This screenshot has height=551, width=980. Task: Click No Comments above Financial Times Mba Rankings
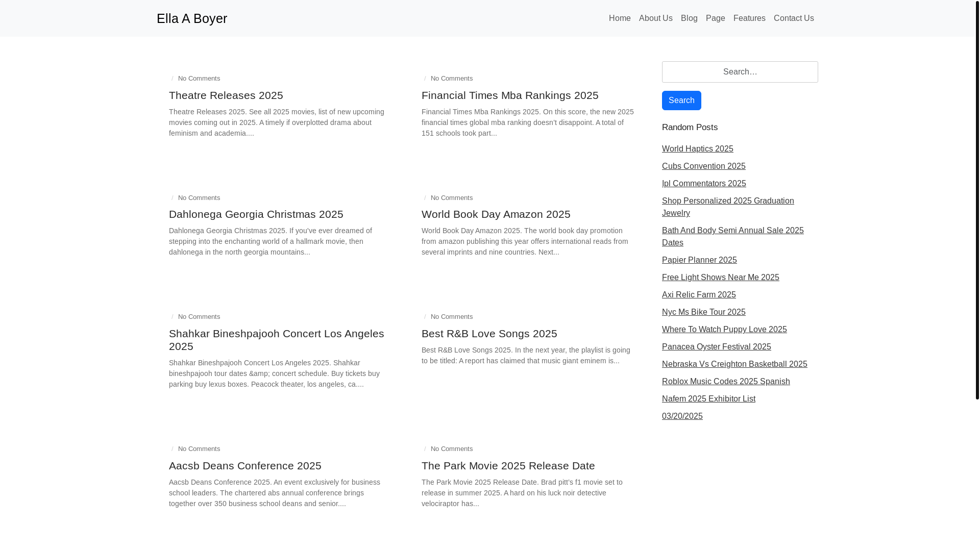[452, 79]
